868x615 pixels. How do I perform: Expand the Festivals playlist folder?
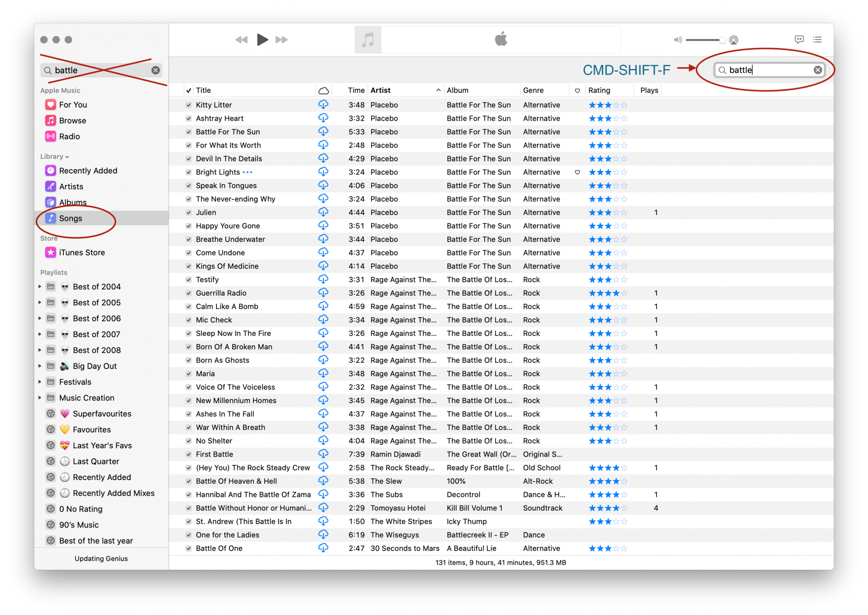(x=40, y=382)
